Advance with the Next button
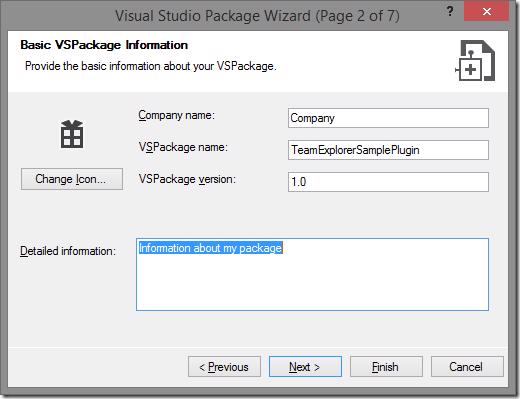520x399 pixels. tap(305, 367)
